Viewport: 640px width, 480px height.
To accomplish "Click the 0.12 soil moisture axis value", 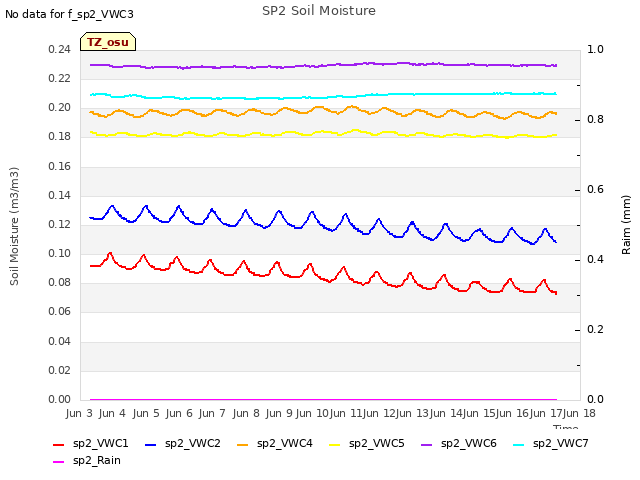I will pyautogui.click(x=60, y=224).
